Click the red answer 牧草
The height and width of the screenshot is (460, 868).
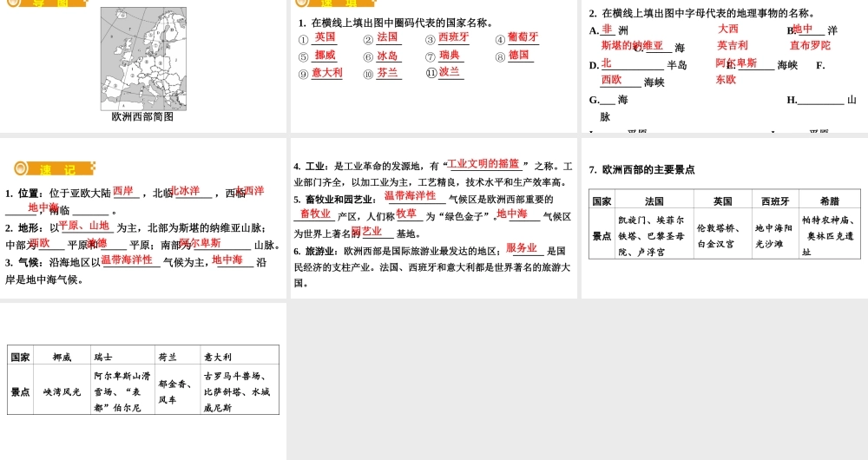tap(406, 214)
